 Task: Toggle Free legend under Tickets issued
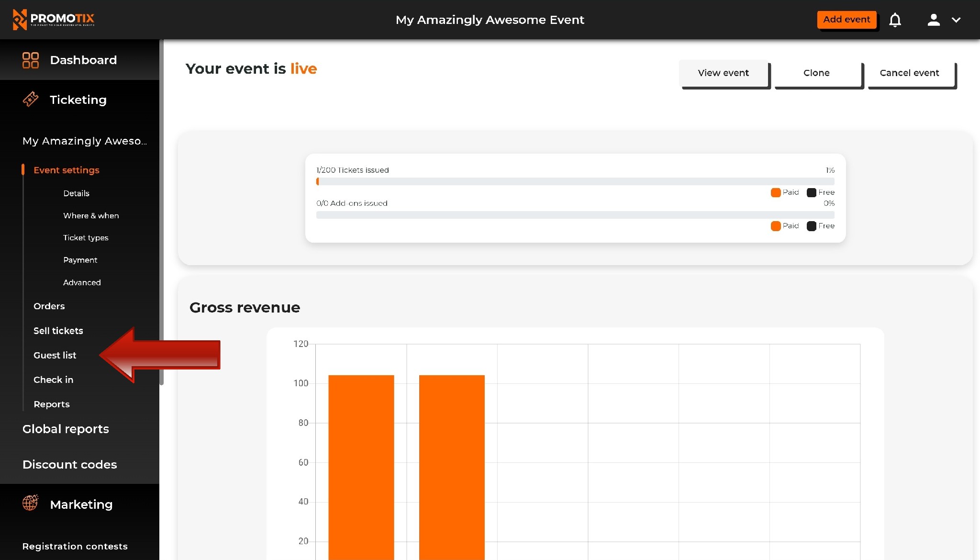coord(821,192)
